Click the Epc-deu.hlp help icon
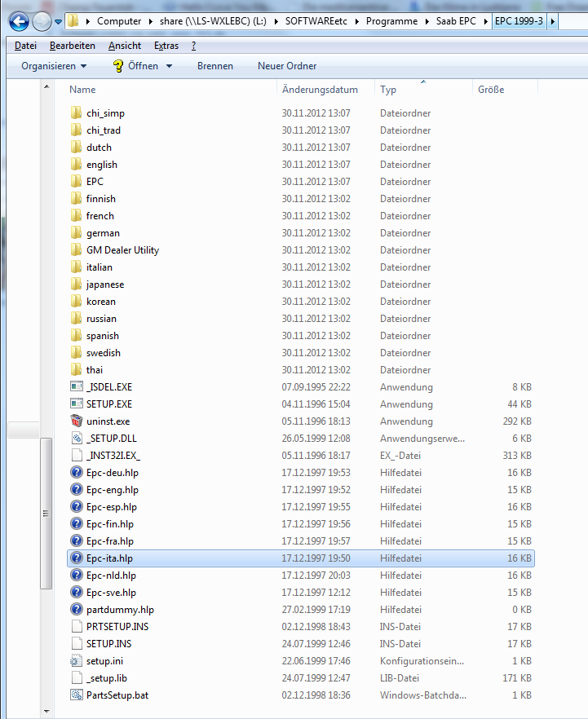This screenshot has width=588, height=719. click(x=76, y=472)
